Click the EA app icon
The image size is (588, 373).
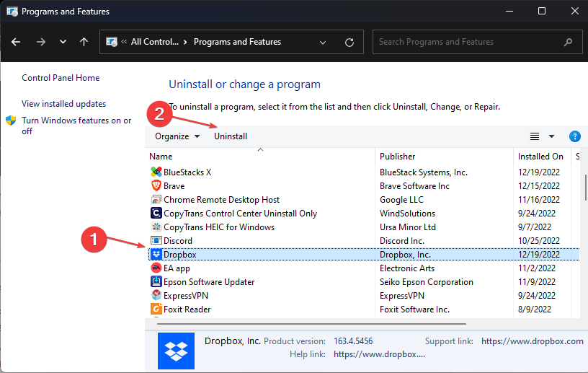[156, 268]
